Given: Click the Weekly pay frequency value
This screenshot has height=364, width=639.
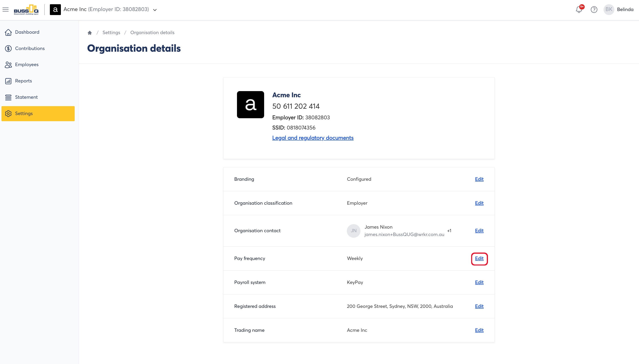Looking at the screenshot, I should [x=355, y=258].
